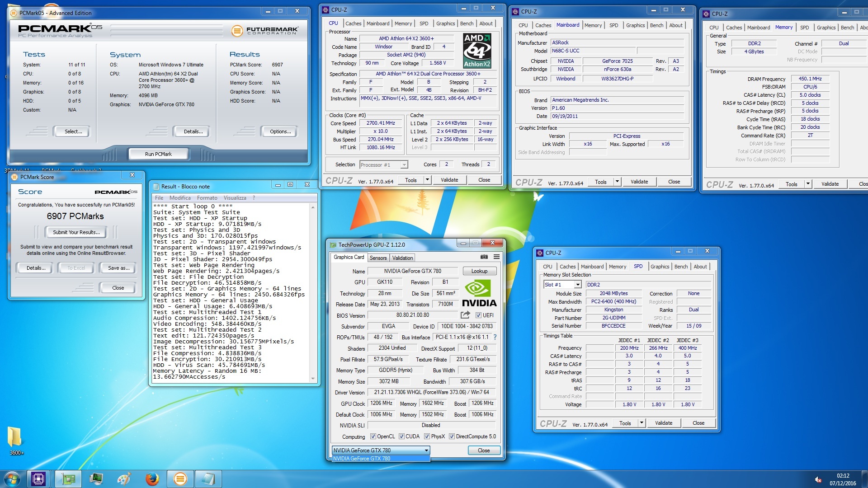
Task: Open the Modifica menu in Notepad
Action: pos(180,198)
